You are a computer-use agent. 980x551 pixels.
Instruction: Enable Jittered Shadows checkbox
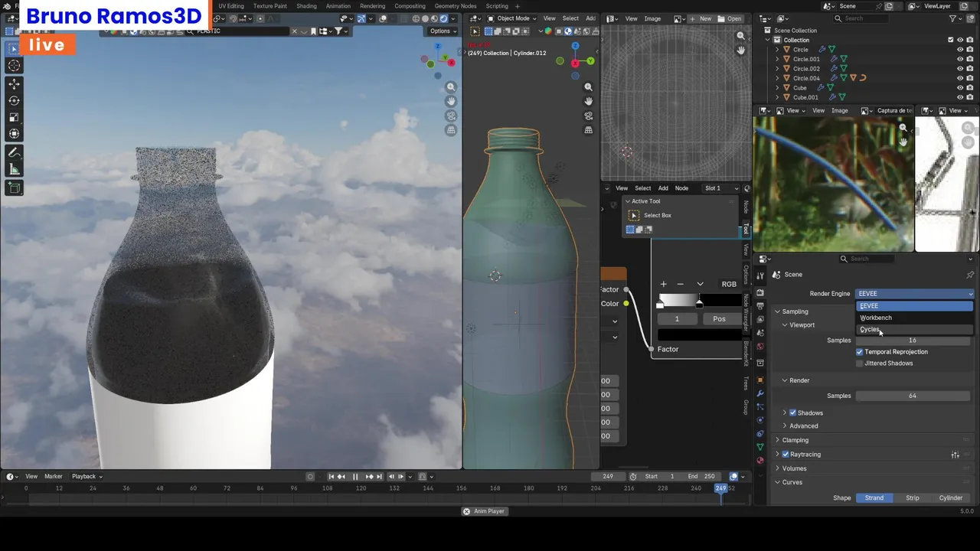point(860,364)
